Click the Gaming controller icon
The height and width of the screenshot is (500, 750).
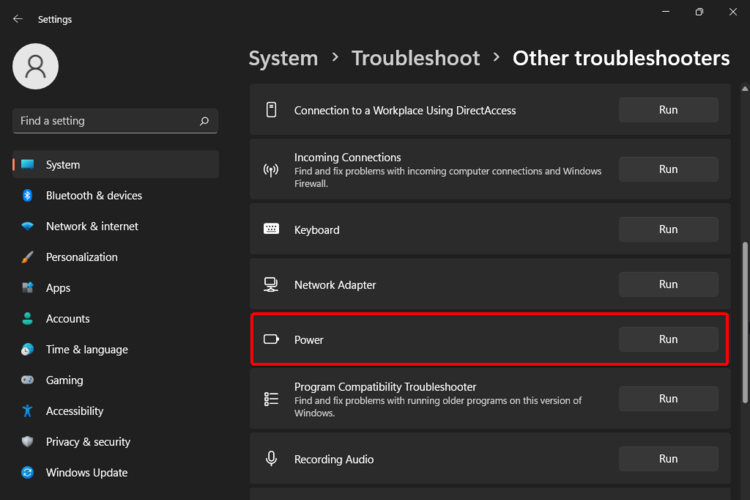pyautogui.click(x=28, y=381)
